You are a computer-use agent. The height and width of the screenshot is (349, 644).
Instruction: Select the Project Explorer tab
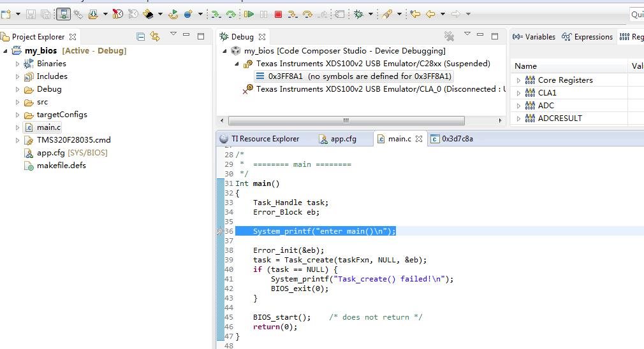click(x=39, y=37)
